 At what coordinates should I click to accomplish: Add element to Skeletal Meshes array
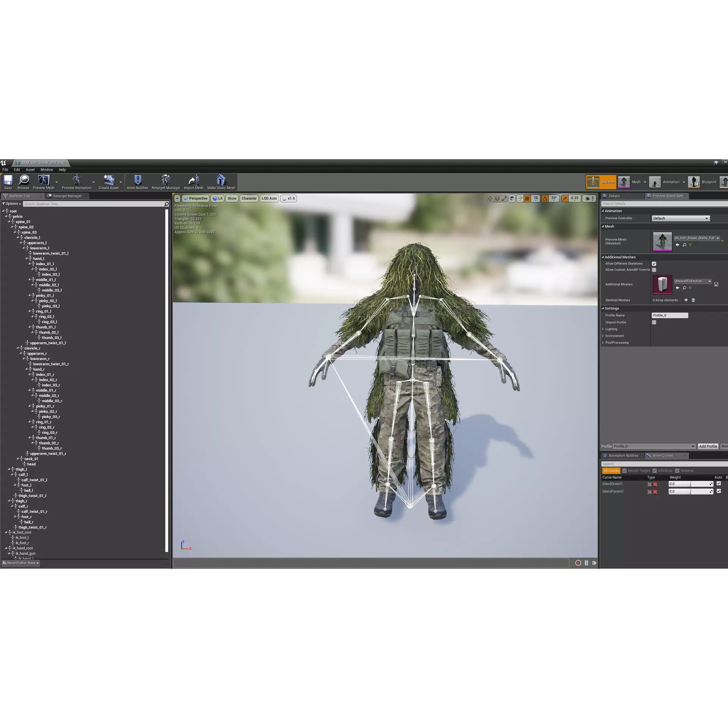[x=686, y=300]
